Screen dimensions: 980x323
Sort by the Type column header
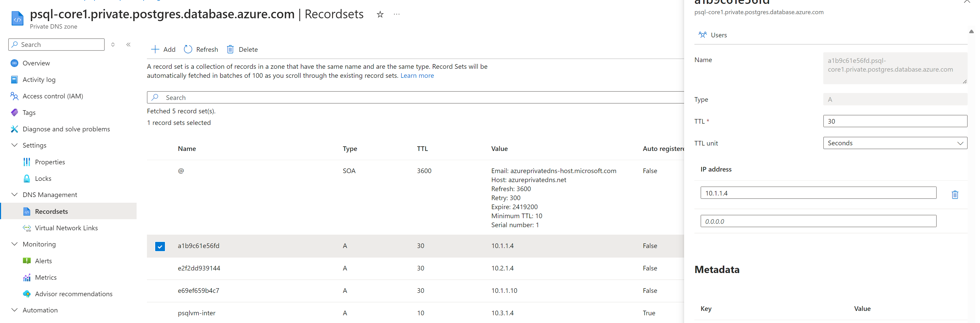click(x=350, y=149)
